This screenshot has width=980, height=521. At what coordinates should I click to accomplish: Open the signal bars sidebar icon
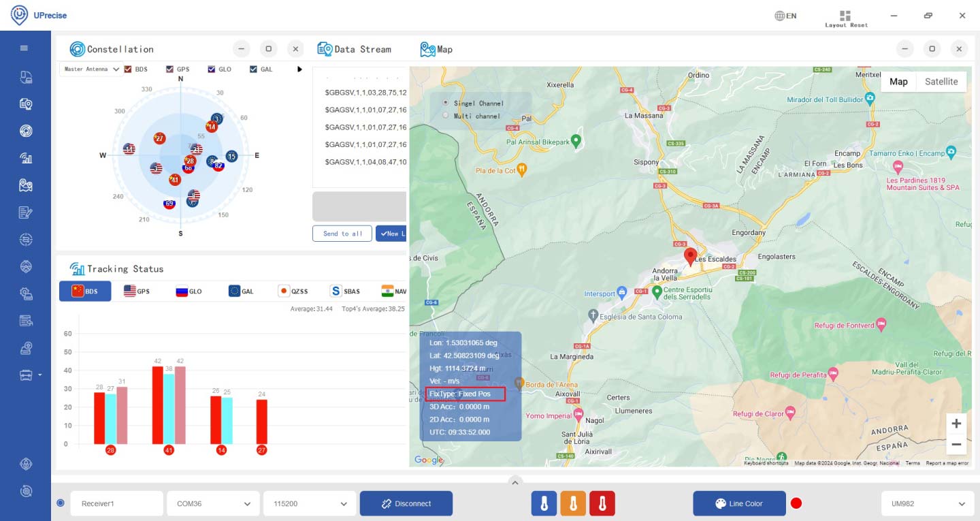tap(26, 158)
